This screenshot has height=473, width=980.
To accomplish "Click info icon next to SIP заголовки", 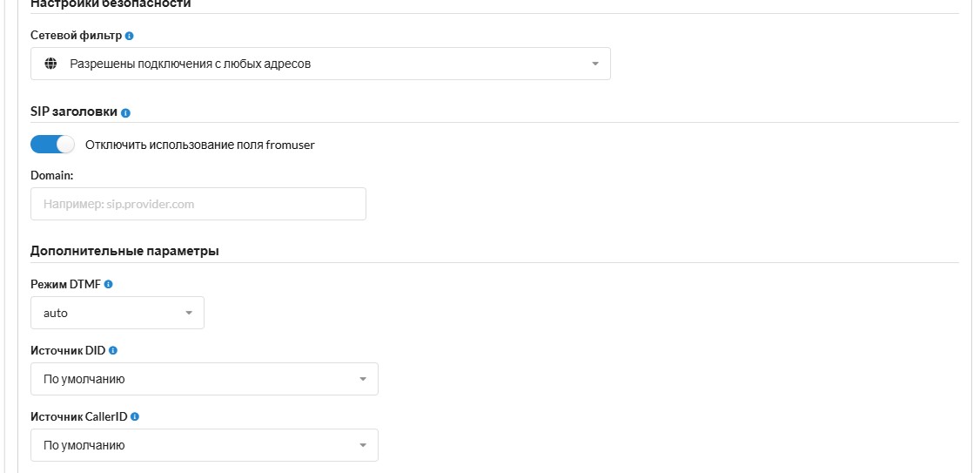I will coord(125,113).
